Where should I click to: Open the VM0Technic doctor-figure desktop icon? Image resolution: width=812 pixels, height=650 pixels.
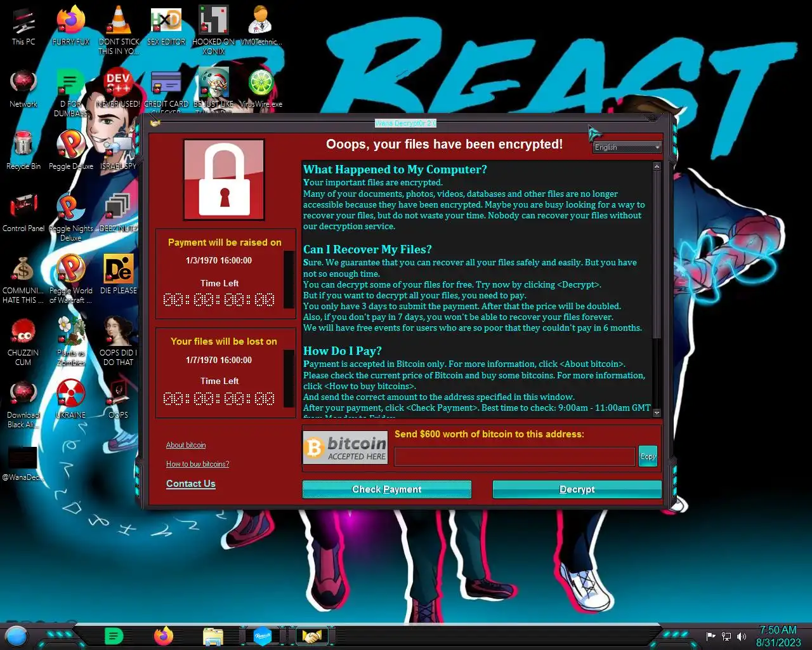pyautogui.click(x=260, y=25)
